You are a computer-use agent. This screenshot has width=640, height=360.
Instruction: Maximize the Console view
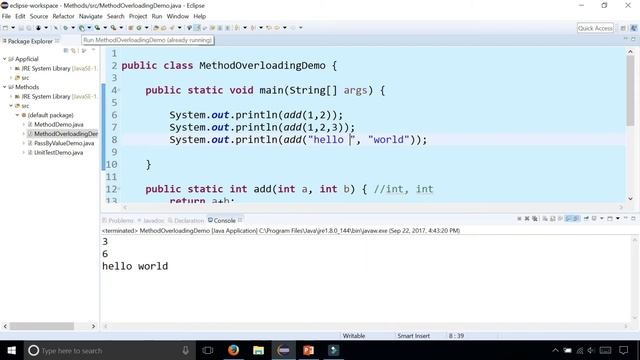click(633, 219)
